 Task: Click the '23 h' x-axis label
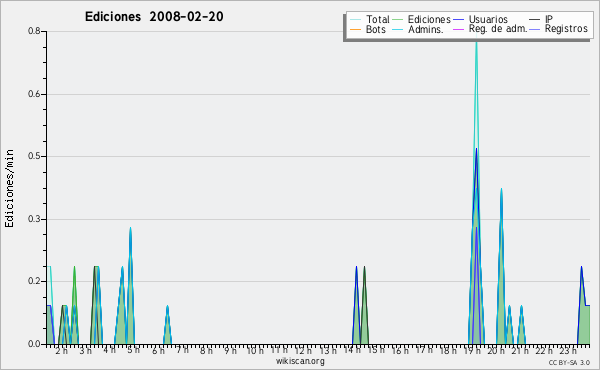[569, 350]
